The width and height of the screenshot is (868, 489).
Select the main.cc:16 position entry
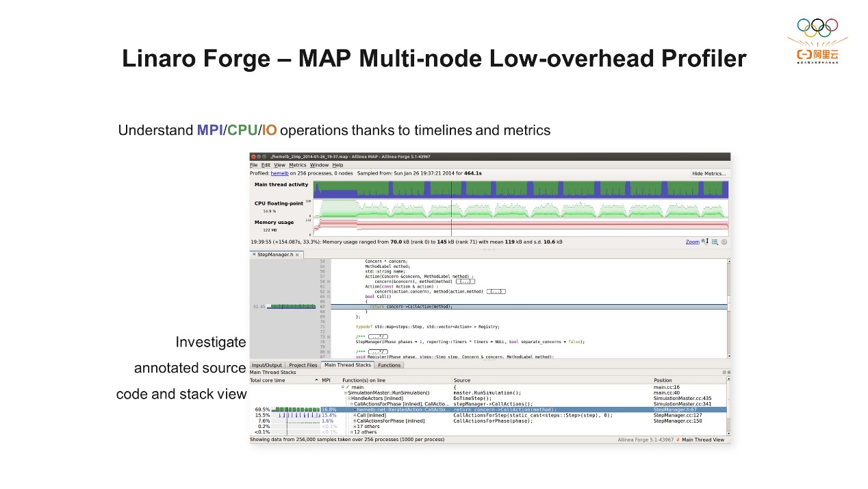point(666,387)
